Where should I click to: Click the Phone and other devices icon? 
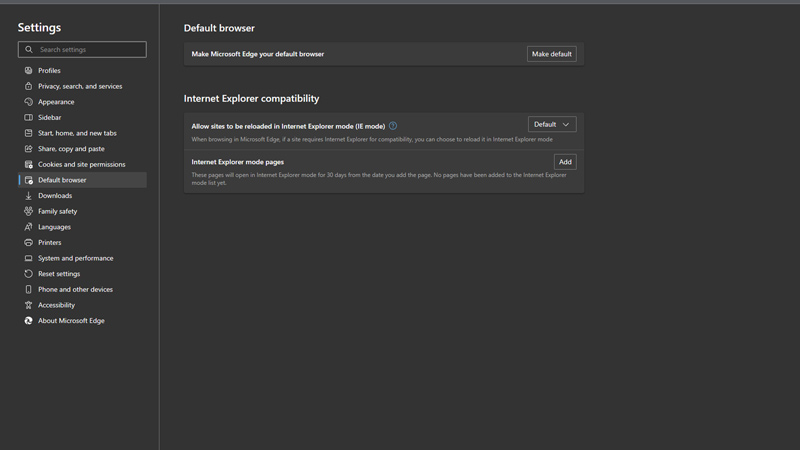point(29,289)
